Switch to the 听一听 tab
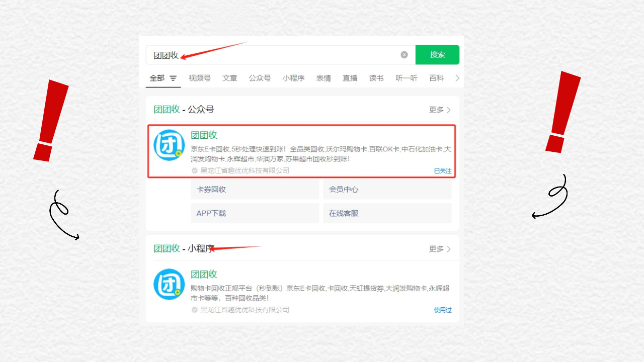 point(407,78)
